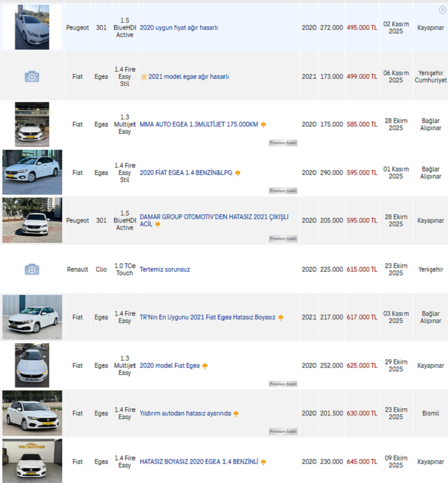Screen dimensions: 448x483
Task: Click orange badge after "Yıldırım autodan hatasız ayarında"
Action: [x=236, y=414]
